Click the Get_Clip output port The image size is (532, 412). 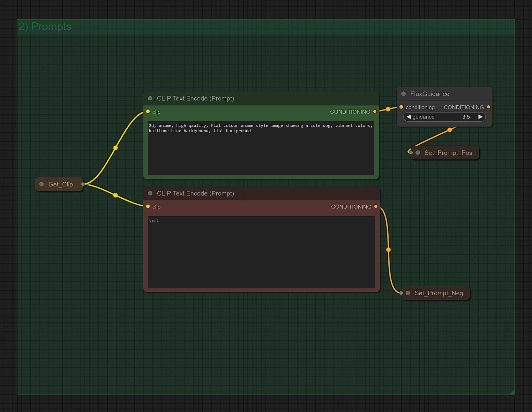(x=83, y=184)
